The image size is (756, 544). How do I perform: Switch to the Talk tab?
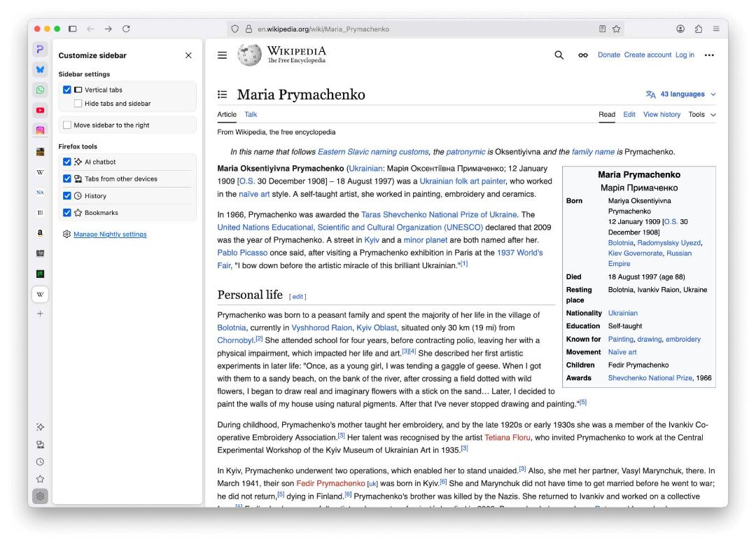(x=251, y=114)
